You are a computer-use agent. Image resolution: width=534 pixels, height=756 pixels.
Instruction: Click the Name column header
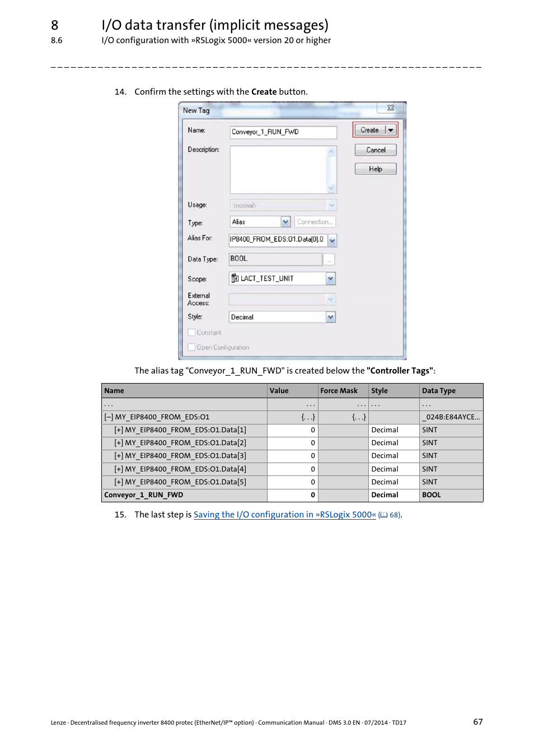point(184,391)
